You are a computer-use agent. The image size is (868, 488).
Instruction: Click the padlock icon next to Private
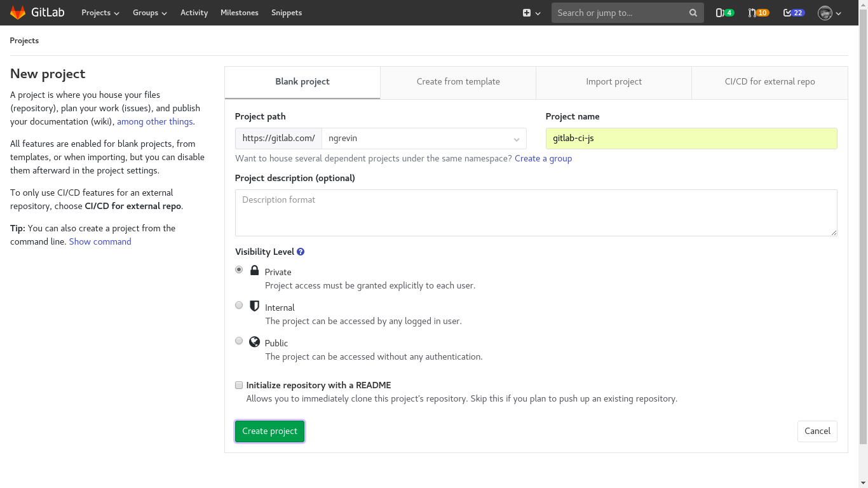(x=254, y=269)
